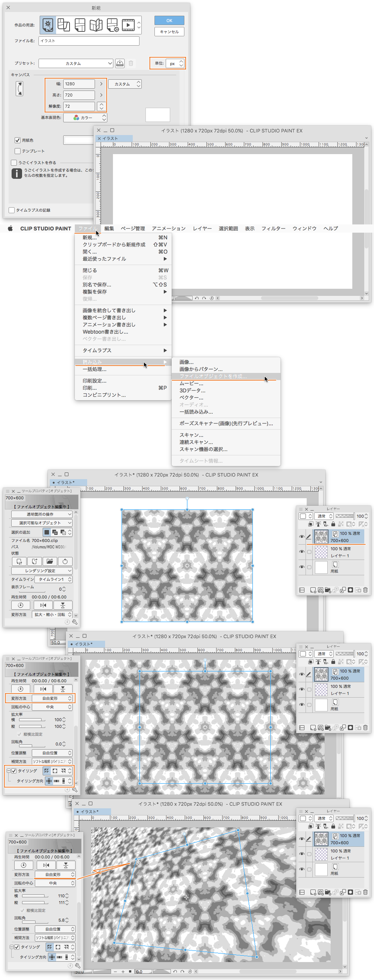Image resolution: width=374 pixels, height=980 pixels.
Task: Choose ファイルオブジェクトを作成... in the submenu
Action: point(226,376)
